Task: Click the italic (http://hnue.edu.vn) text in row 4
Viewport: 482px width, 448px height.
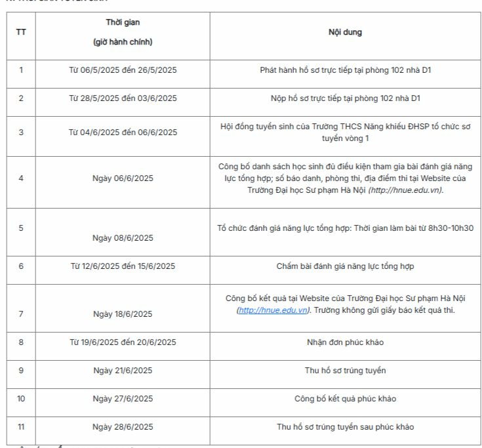Action: 406,190
